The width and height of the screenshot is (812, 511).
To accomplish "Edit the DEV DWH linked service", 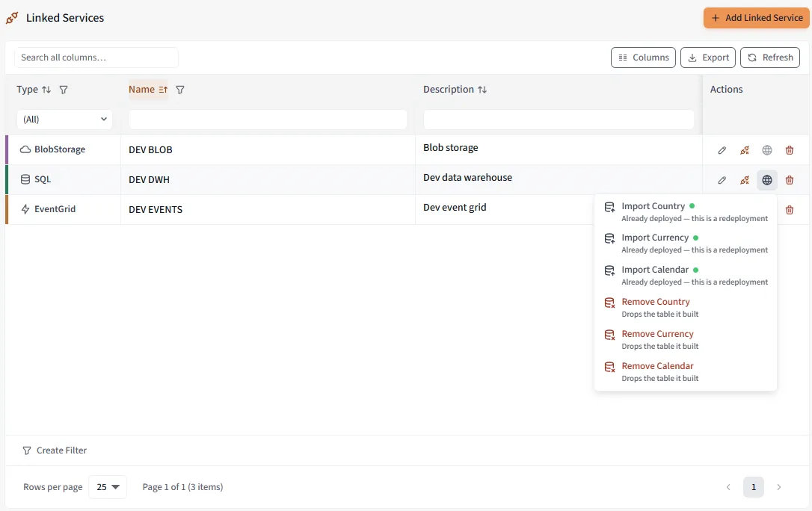I will 722,180.
